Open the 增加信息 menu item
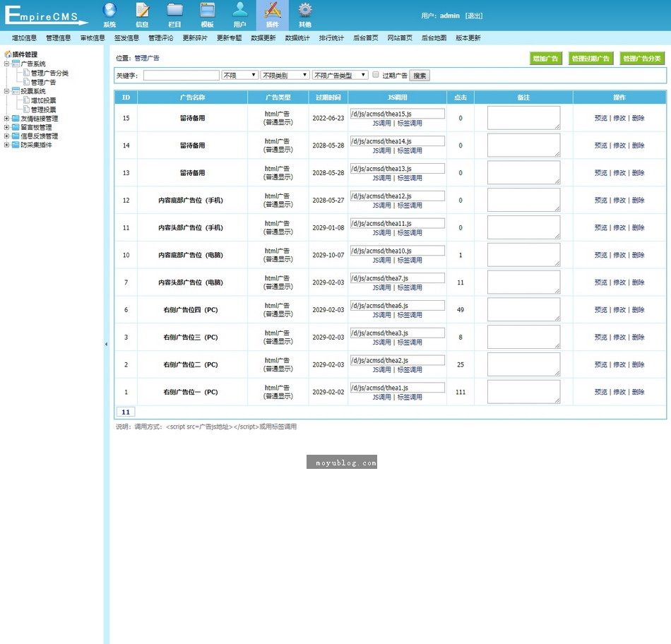671x644 pixels. [25, 38]
